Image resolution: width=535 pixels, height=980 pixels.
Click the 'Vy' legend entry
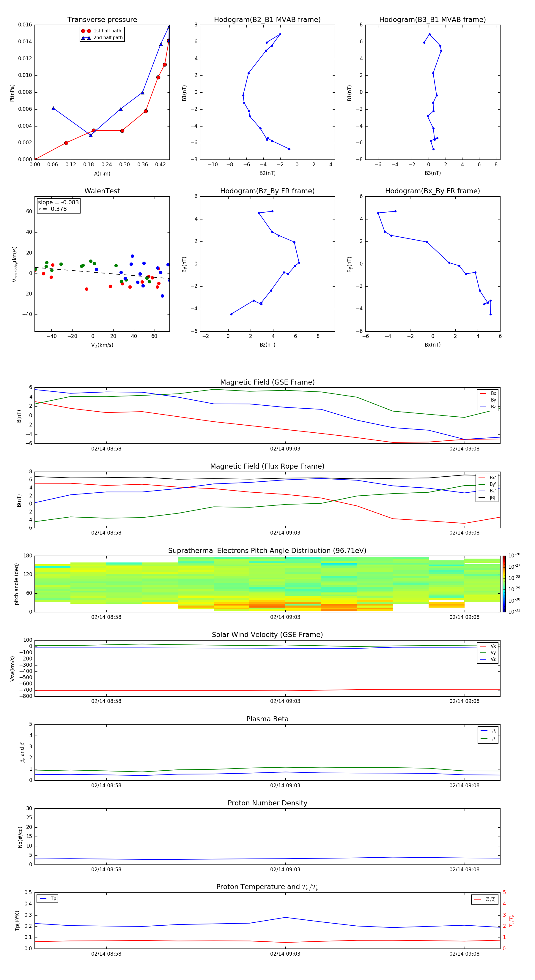tap(488, 652)
